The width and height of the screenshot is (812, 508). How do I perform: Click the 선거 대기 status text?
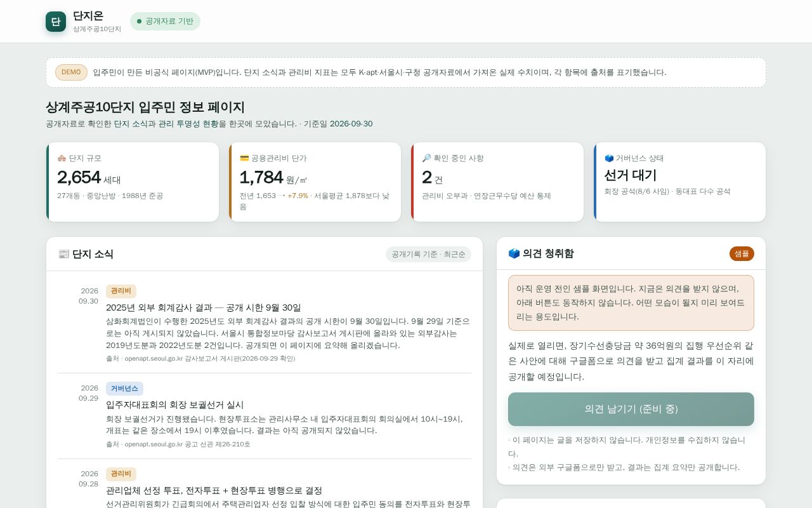click(x=630, y=175)
